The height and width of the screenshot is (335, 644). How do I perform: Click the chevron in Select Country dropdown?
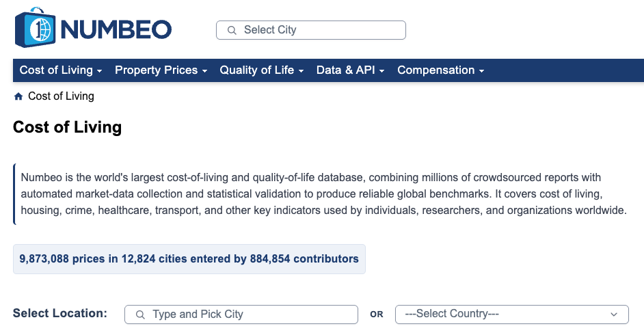[x=614, y=314]
